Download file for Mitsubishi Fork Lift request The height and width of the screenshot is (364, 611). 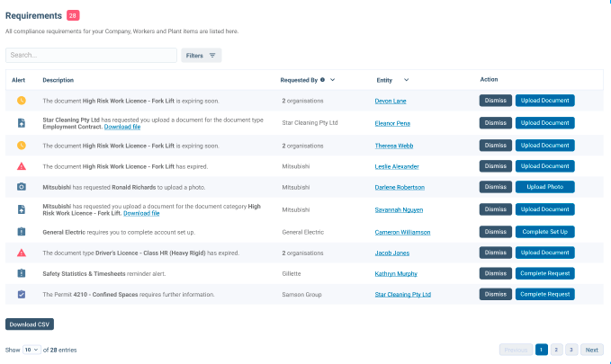141,213
